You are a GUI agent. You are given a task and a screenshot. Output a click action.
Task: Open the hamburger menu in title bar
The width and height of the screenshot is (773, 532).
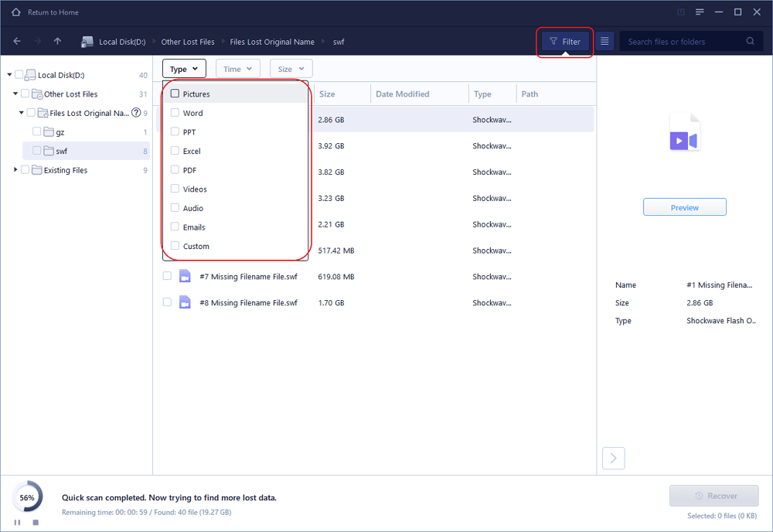(699, 12)
